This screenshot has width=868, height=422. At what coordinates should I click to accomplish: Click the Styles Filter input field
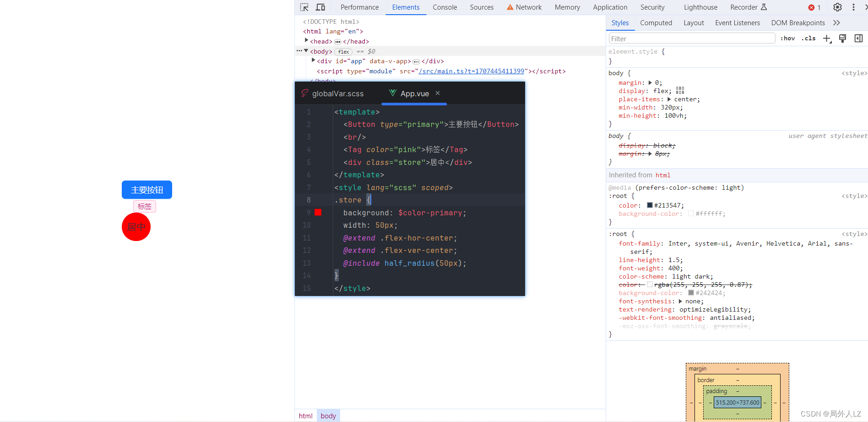point(692,38)
